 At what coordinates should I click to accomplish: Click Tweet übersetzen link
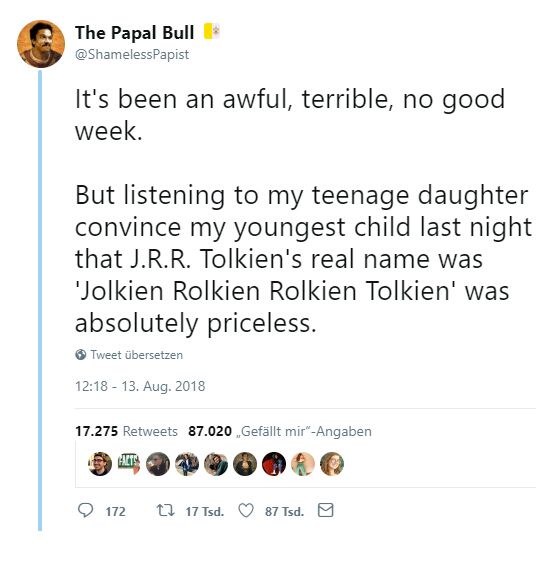pos(136,355)
